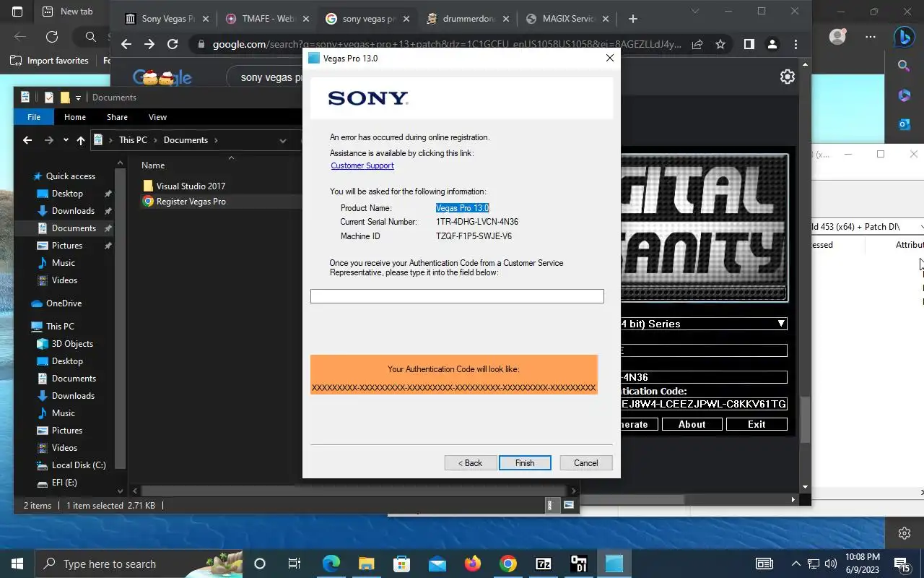The image size is (924, 578).
Task: Click Cancel in the registration dialog
Action: pos(586,463)
